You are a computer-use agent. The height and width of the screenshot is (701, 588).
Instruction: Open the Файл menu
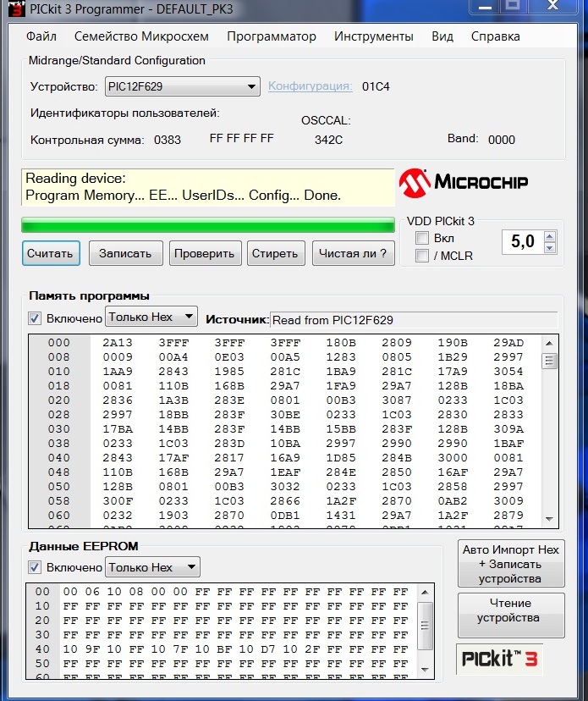[41, 36]
